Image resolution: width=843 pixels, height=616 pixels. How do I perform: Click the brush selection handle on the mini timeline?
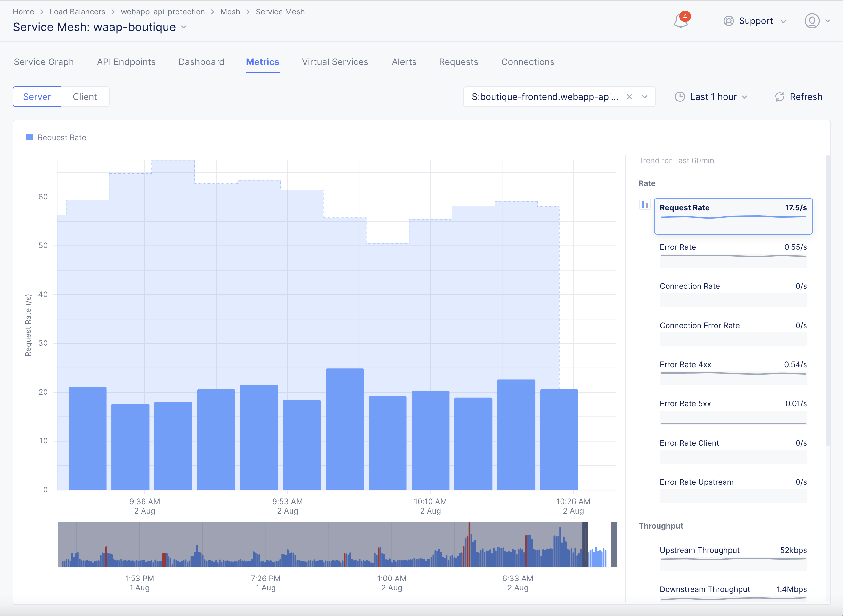[x=585, y=544]
